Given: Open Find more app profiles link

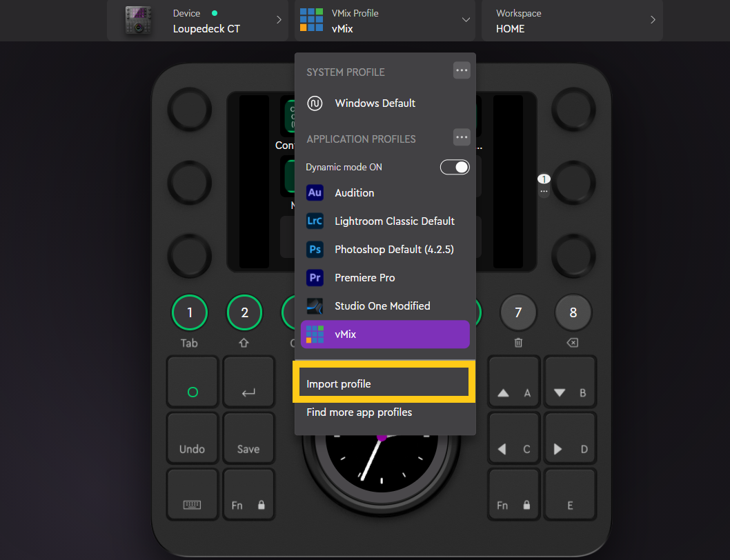Looking at the screenshot, I should 359,412.
